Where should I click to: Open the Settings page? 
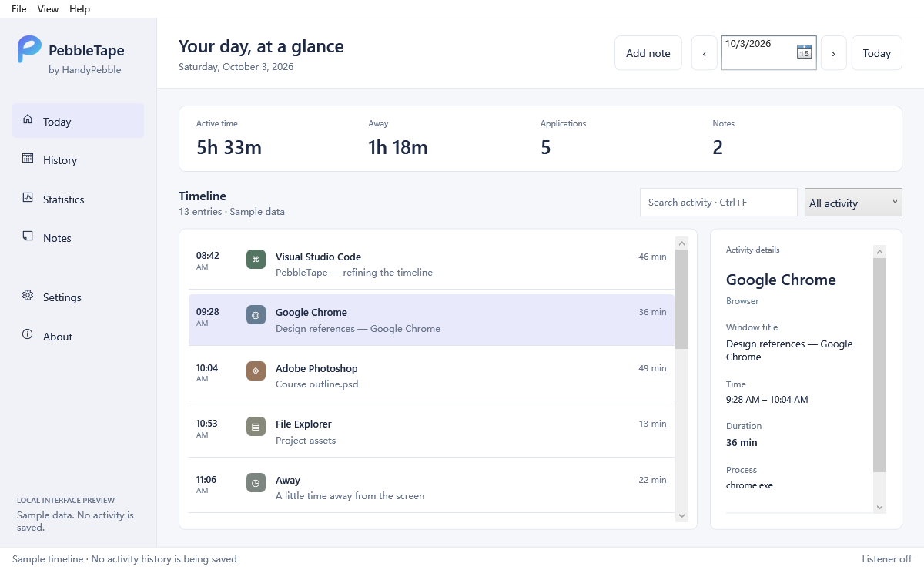click(x=78, y=297)
